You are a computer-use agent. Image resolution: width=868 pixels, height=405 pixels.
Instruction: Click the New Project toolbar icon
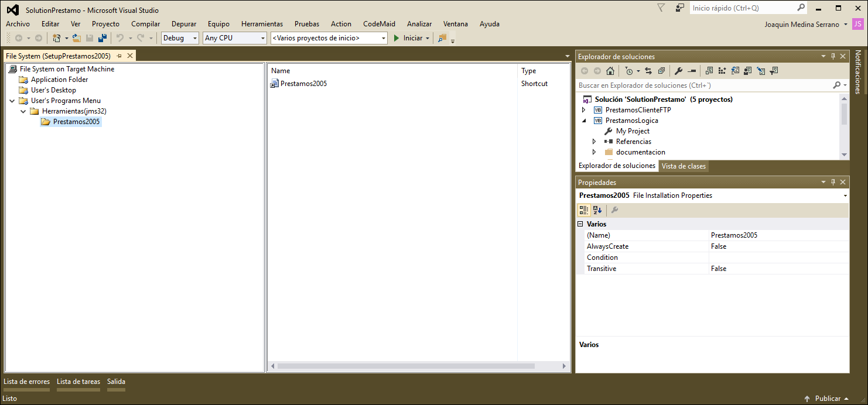click(x=57, y=38)
